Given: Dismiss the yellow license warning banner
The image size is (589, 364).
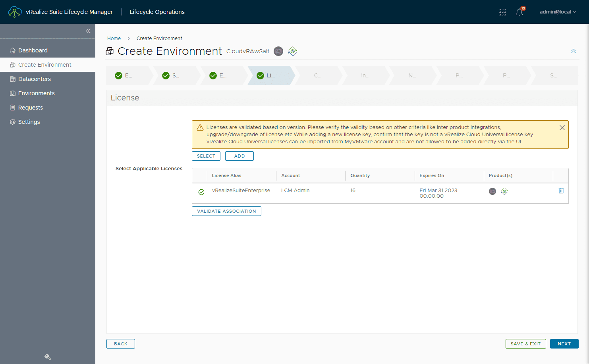Looking at the screenshot, I should coord(562,127).
